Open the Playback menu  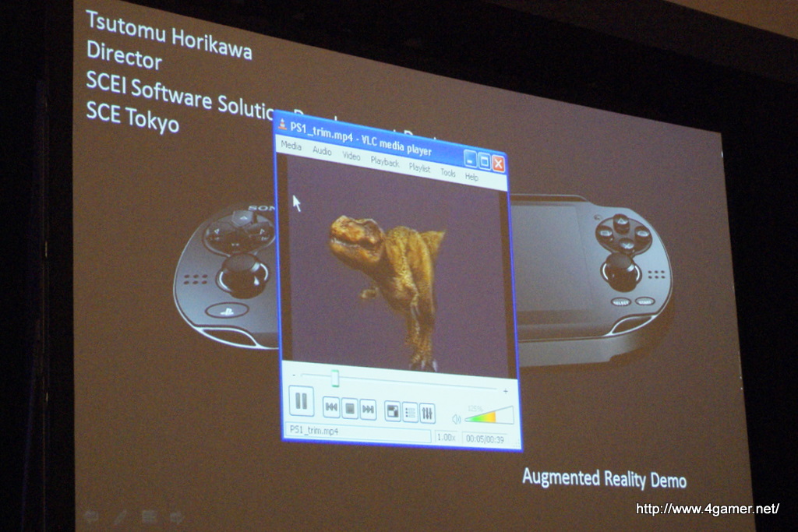click(x=385, y=162)
